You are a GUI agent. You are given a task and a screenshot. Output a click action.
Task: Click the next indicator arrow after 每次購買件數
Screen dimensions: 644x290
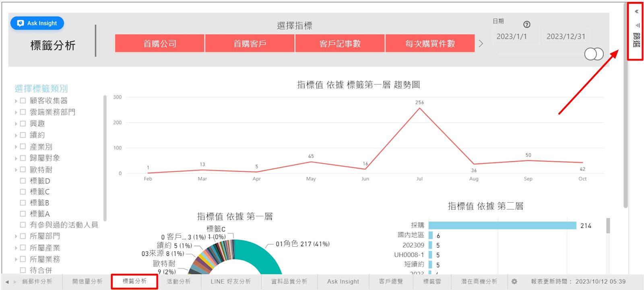(x=481, y=43)
